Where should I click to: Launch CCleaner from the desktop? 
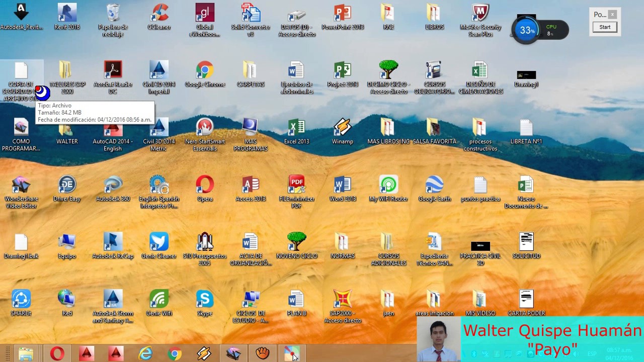pyautogui.click(x=159, y=17)
